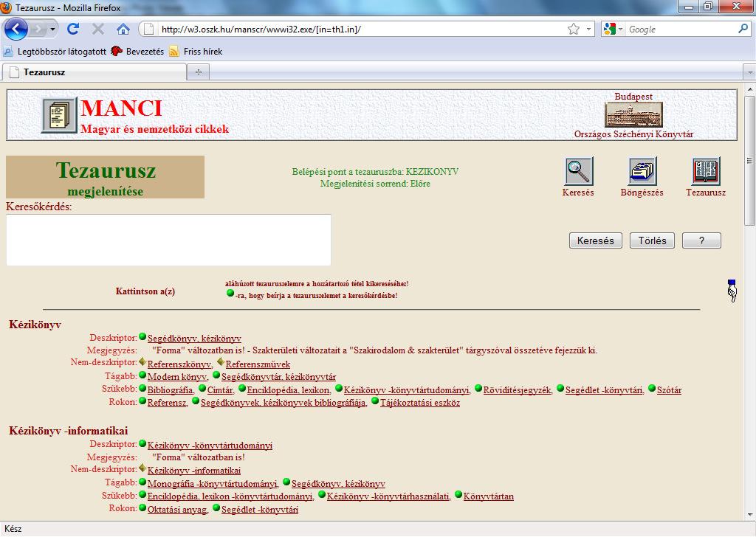Open Bevezetés bookmark
The width and height of the screenshot is (756, 537).
137,51
